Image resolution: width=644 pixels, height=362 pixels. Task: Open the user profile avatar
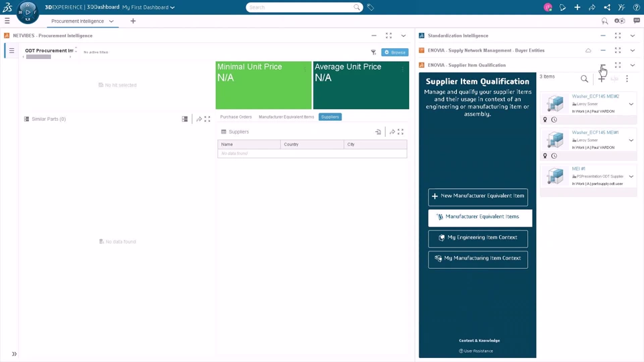pyautogui.click(x=547, y=7)
